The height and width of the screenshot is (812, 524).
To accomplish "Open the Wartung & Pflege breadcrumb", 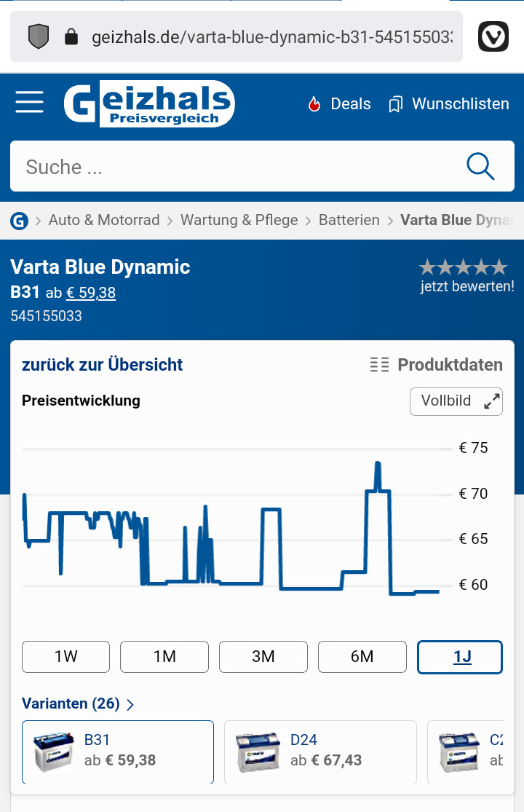I will coord(239,220).
